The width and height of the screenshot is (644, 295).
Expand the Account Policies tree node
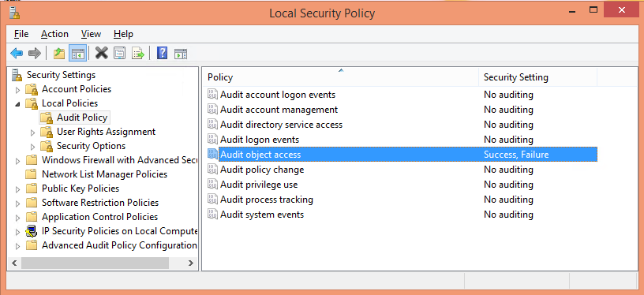click(17, 89)
